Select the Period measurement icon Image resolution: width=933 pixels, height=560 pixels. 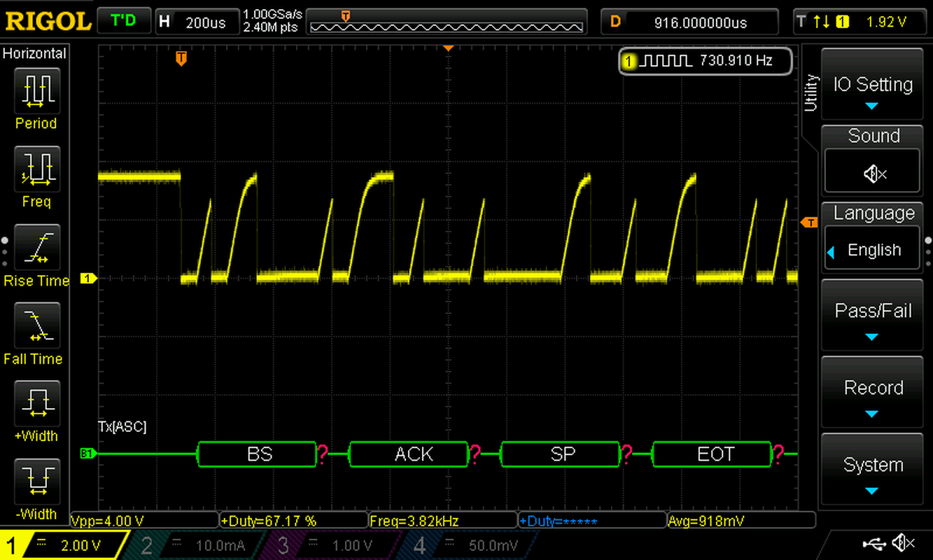coord(36,90)
